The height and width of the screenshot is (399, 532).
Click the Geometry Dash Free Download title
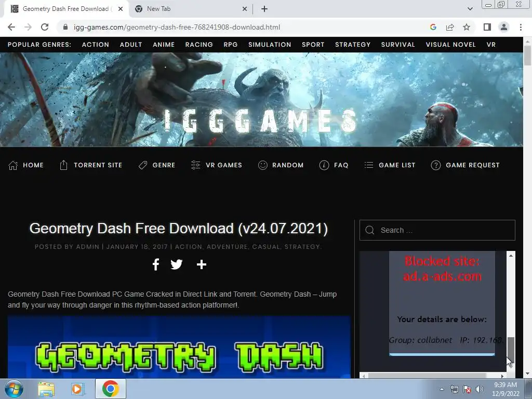pos(179,229)
